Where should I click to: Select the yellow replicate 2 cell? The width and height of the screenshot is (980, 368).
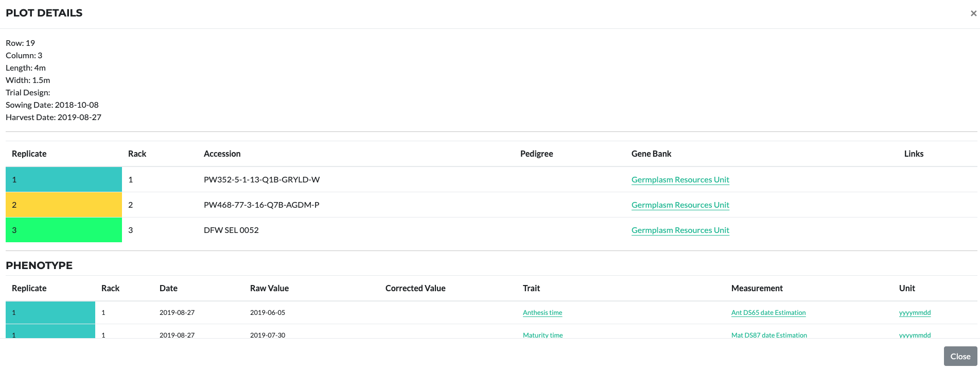[64, 205]
